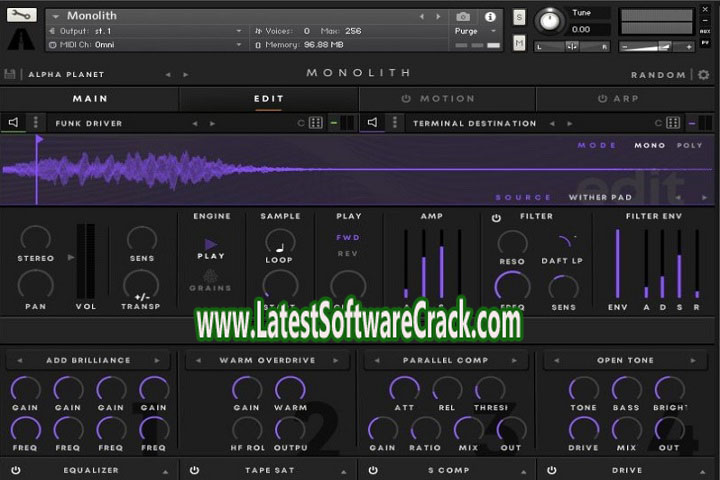The image size is (720, 480).
Task: Select the Play engine triangle icon
Action: pyautogui.click(x=210, y=243)
